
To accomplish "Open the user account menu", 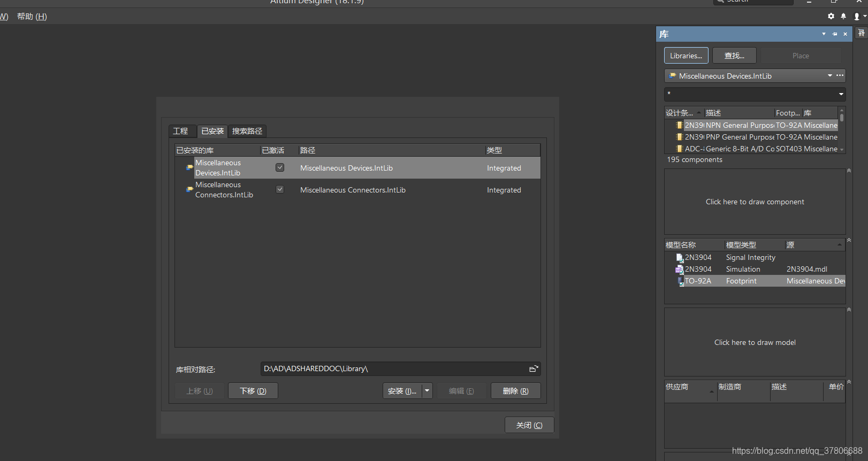I will 859,16.
